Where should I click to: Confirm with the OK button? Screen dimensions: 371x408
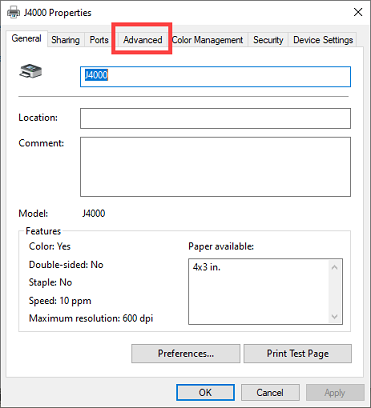pyautogui.click(x=205, y=392)
